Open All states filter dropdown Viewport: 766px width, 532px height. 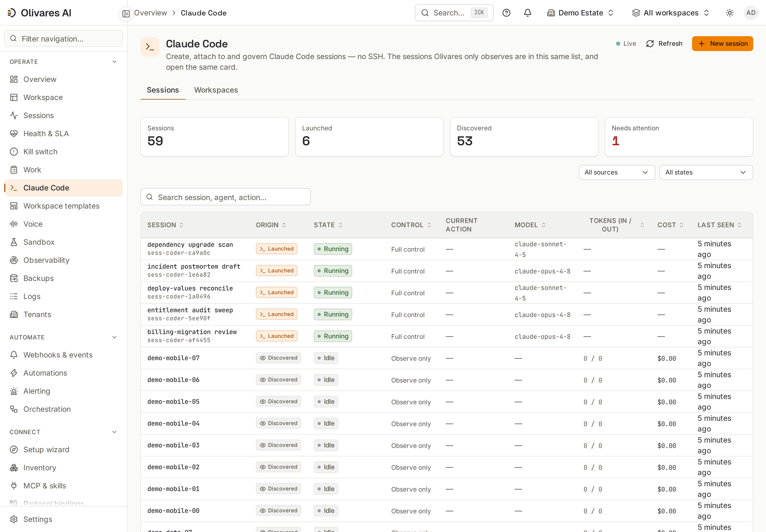click(706, 172)
